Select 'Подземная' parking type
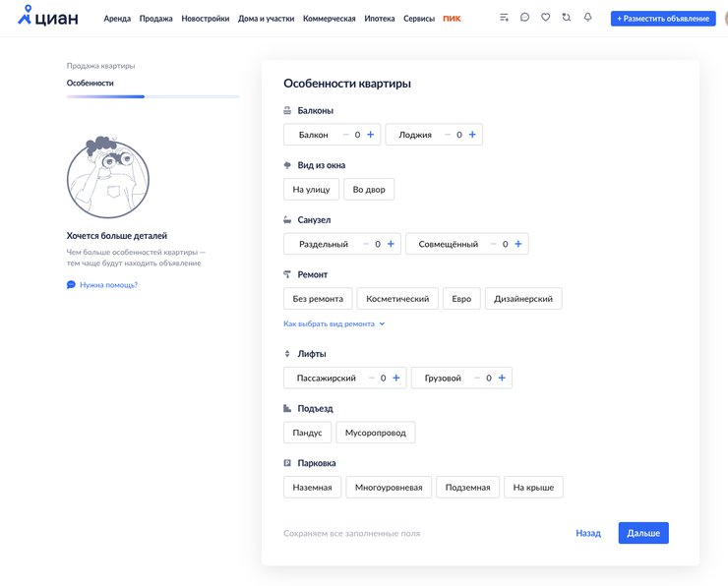The image size is (728, 586). (467, 488)
